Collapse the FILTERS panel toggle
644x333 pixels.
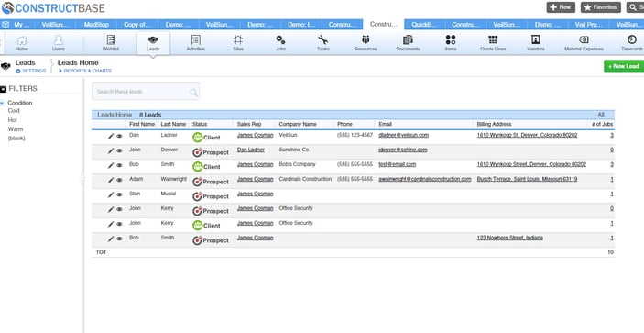[4, 89]
